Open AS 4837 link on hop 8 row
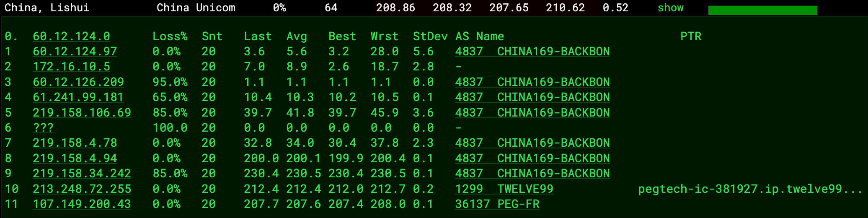Viewport: 868px width, 218px height. tap(532, 158)
